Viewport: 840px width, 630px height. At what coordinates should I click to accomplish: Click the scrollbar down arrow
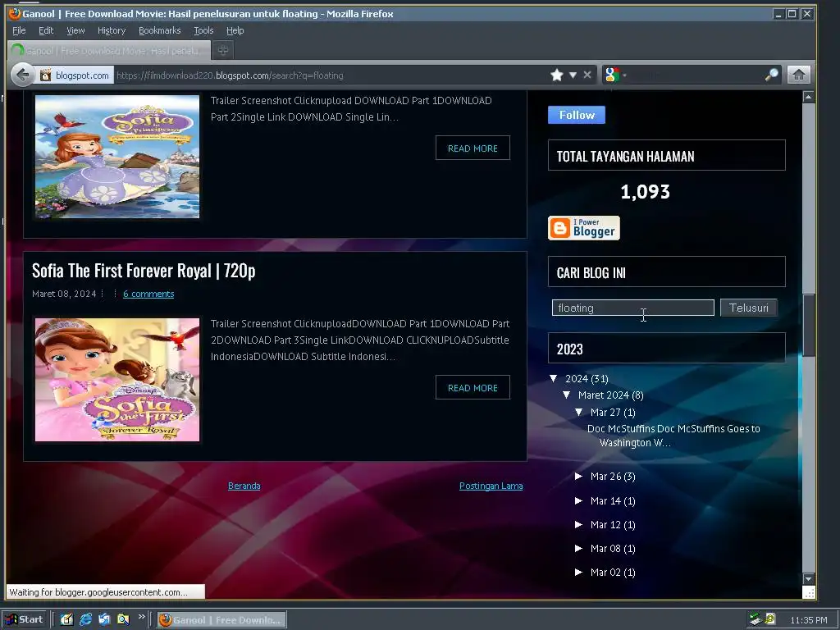(808, 579)
